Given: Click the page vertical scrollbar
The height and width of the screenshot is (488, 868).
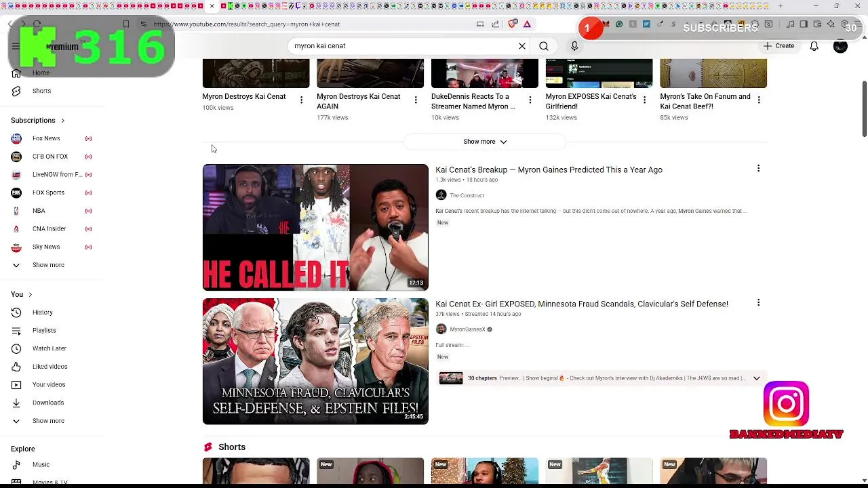Looking at the screenshot, I should [864, 108].
